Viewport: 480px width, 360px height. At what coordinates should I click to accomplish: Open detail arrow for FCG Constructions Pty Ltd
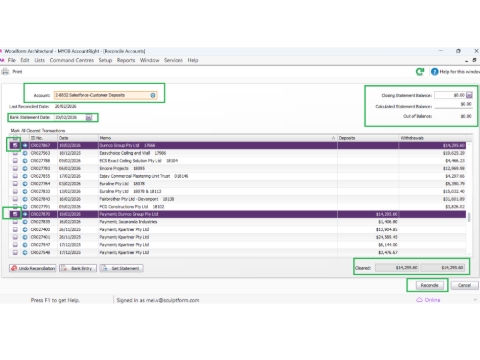pyautogui.click(x=25, y=207)
